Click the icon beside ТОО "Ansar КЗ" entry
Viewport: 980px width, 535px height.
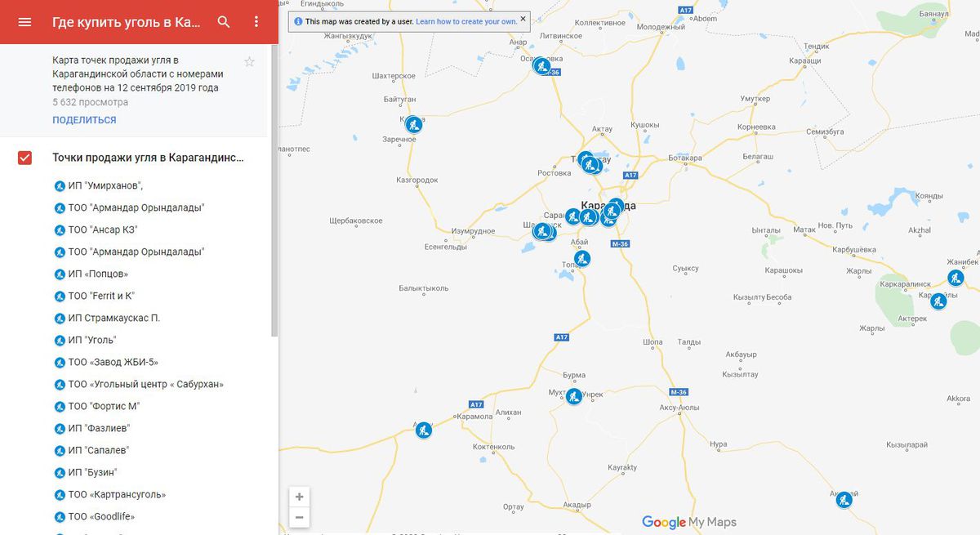click(60, 230)
